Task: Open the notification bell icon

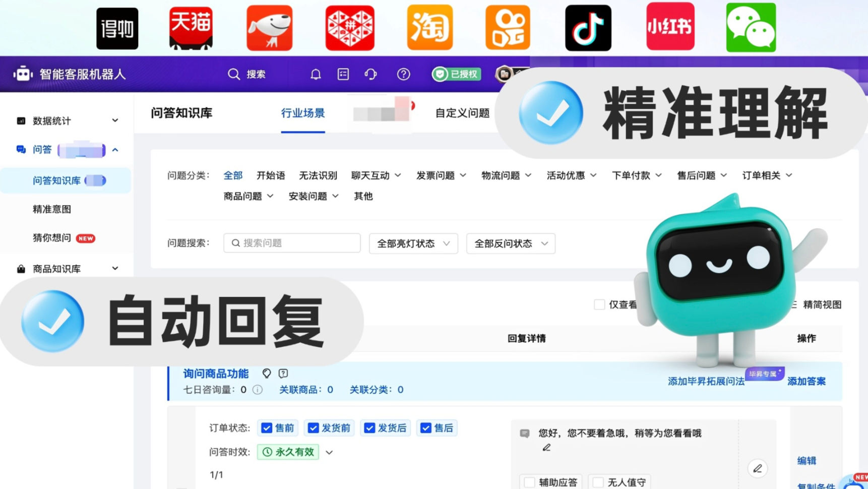Action: 316,75
